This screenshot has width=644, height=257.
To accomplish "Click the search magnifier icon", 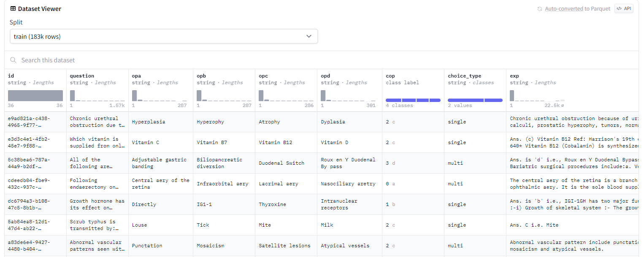I will tap(14, 60).
